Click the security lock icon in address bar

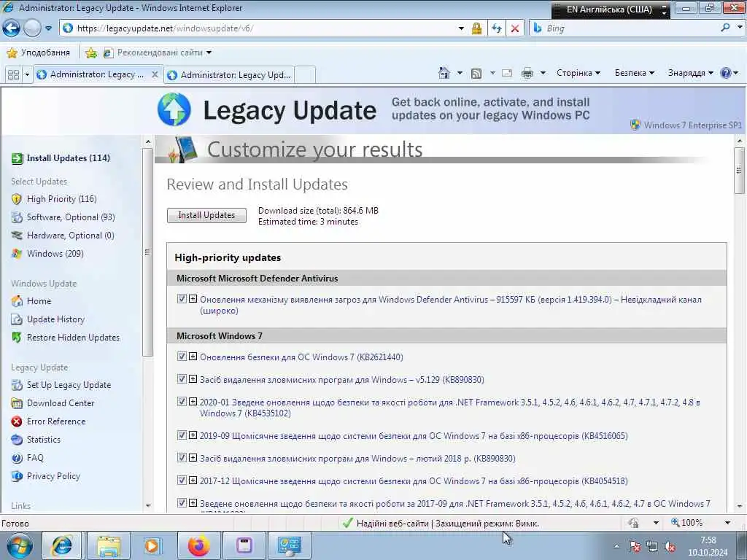[476, 28]
